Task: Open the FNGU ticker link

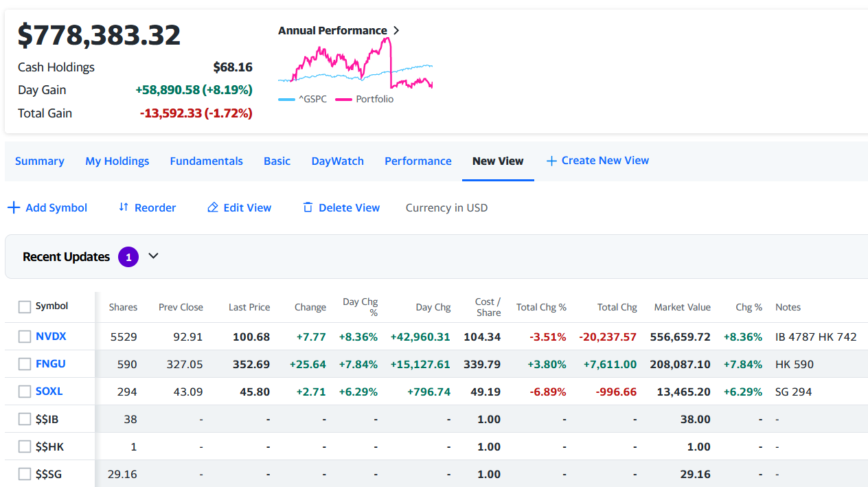Action: [51, 364]
